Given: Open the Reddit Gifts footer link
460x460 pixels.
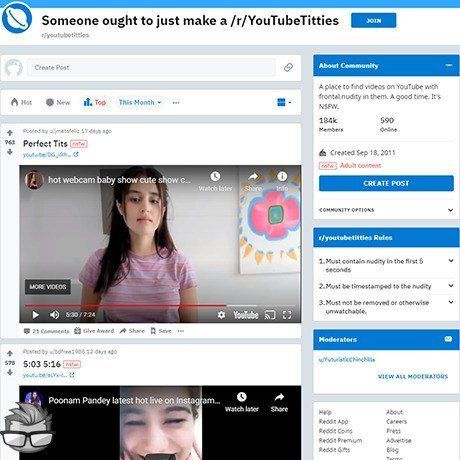Looking at the screenshot, I should click(334, 450).
